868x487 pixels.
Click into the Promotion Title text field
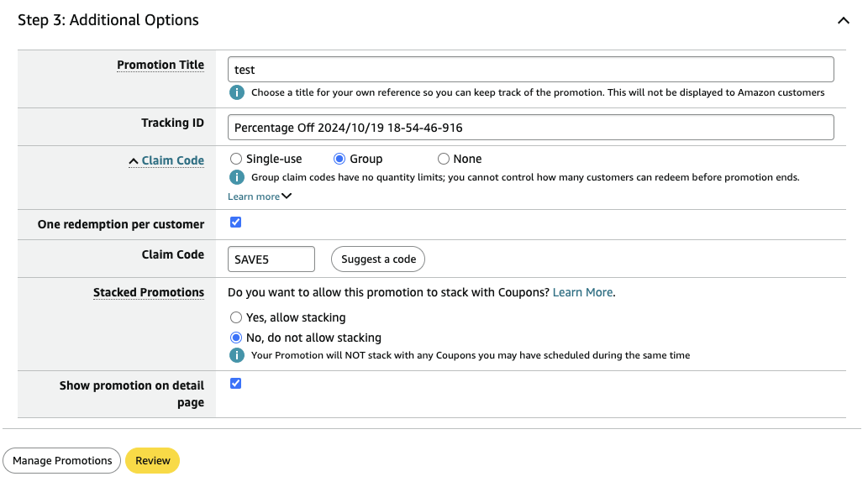530,70
